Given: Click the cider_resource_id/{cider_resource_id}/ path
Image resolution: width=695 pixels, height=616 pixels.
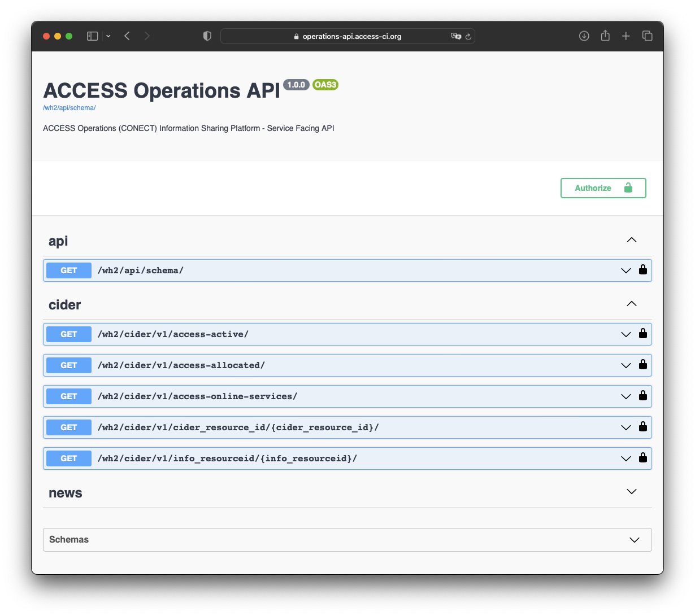Looking at the screenshot, I should 238,427.
